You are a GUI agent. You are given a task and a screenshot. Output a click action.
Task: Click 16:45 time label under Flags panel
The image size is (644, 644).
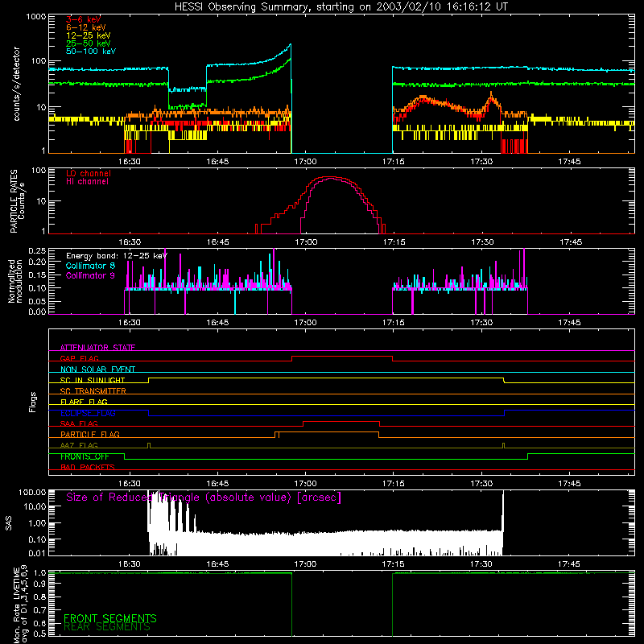pos(217,484)
